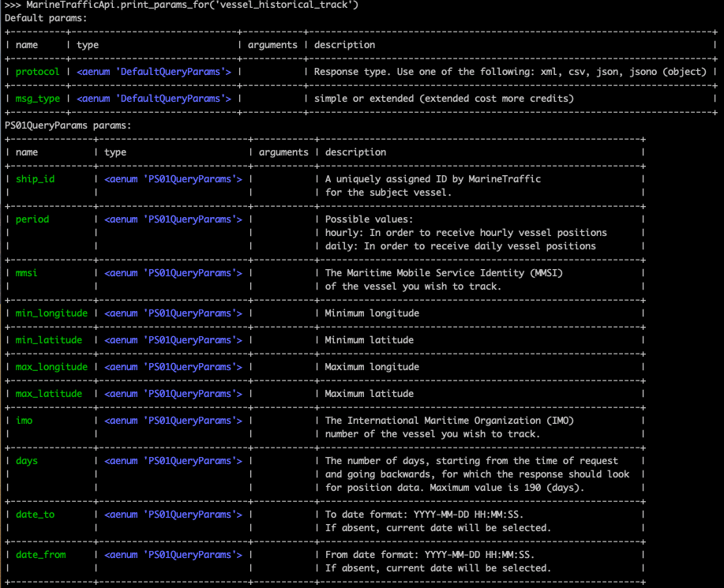Click the 'imo' parameter name
Viewport: 724px width, 588px height.
[x=24, y=421]
